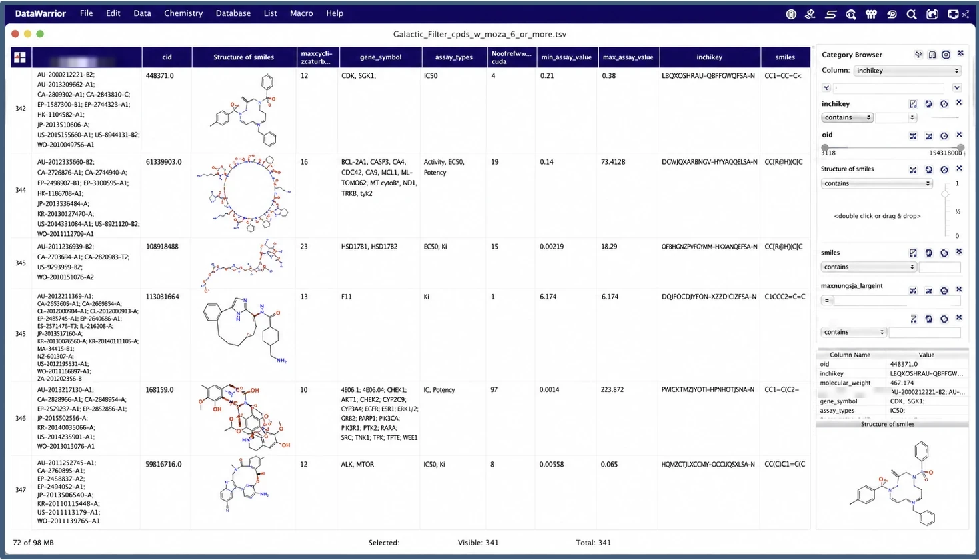Click the cid column header
Viewport: 979px width, 560px height.
coord(167,57)
